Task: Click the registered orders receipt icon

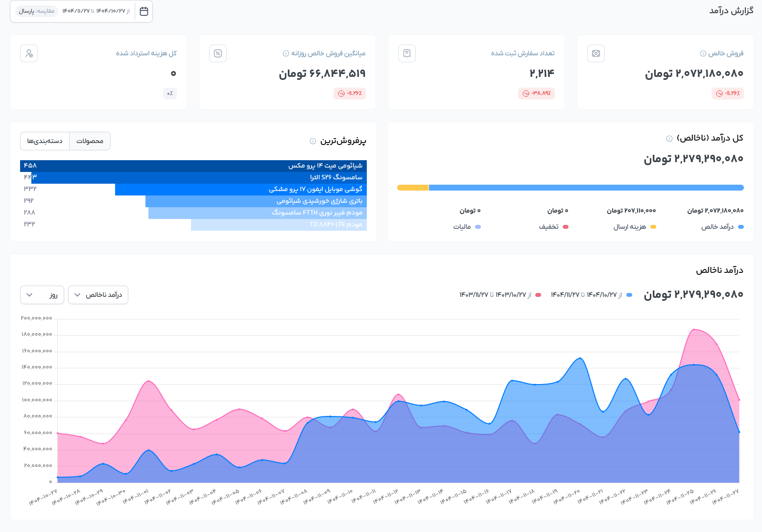Action: tap(406, 53)
